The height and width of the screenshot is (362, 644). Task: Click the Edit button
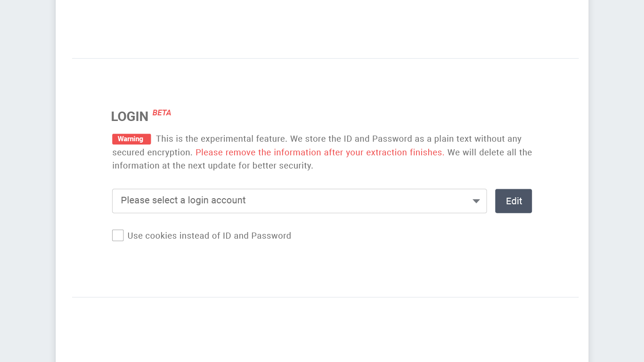pos(513,201)
